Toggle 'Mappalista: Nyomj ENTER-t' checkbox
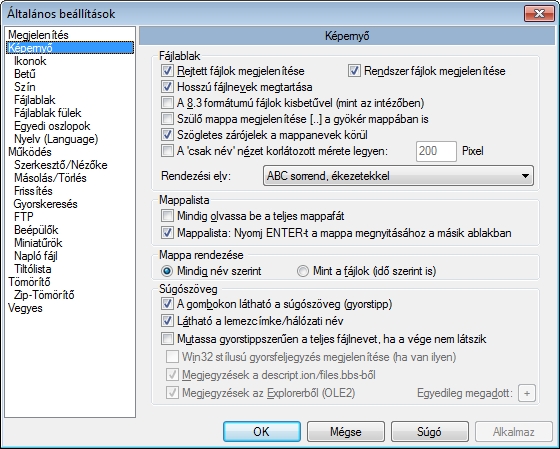Screen dimensions: 560x449 pos(167,233)
